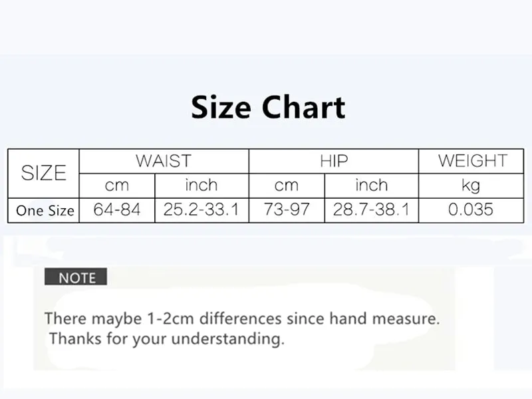Click the HIP header cell
This screenshot has width=532, height=399.
(x=334, y=161)
